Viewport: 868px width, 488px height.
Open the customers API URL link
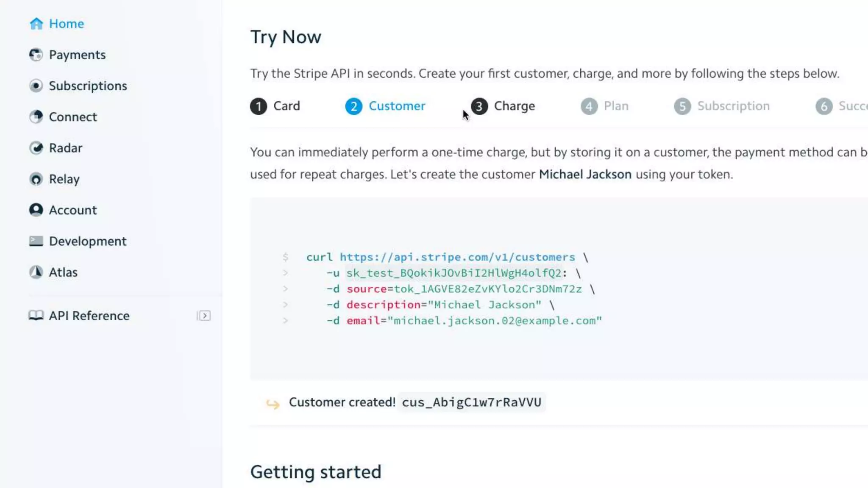tap(457, 257)
